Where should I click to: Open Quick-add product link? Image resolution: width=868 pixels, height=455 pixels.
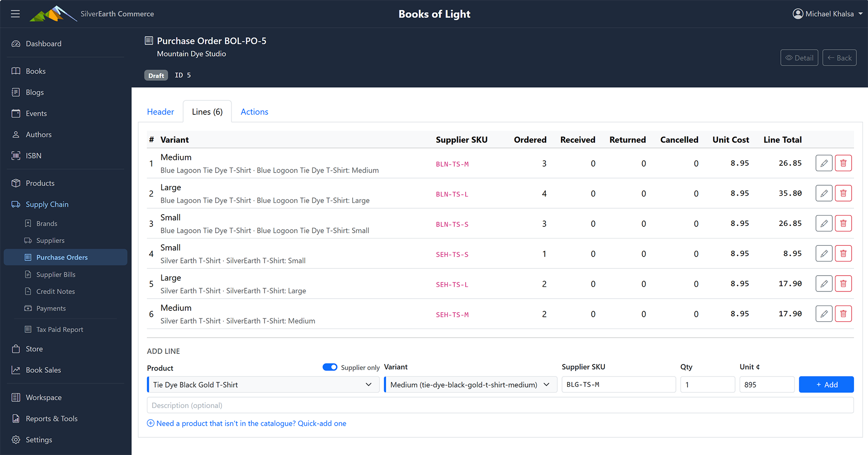coord(247,423)
